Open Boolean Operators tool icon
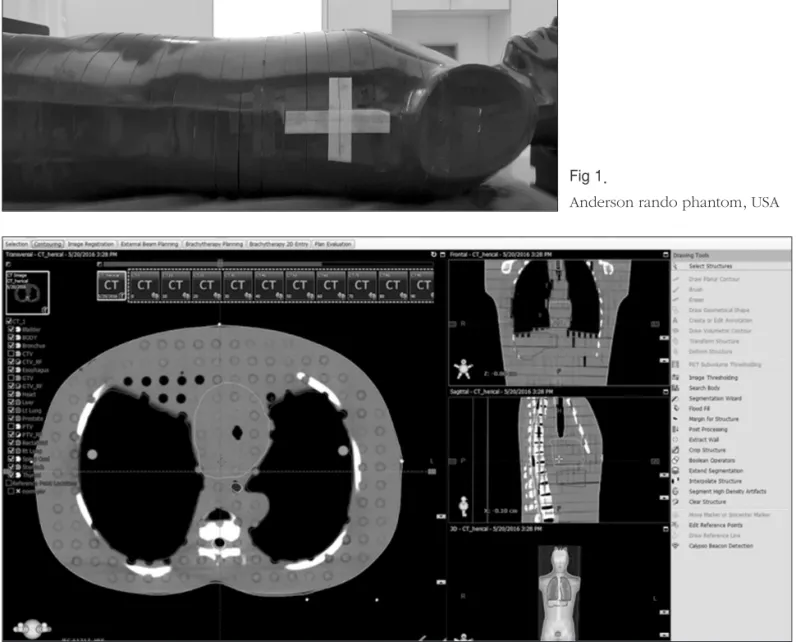The image size is (796, 642). [x=676, y=460]
